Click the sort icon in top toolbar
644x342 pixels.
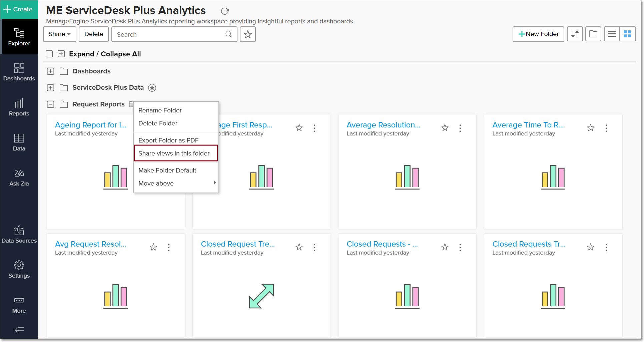[x=575, y=34]
